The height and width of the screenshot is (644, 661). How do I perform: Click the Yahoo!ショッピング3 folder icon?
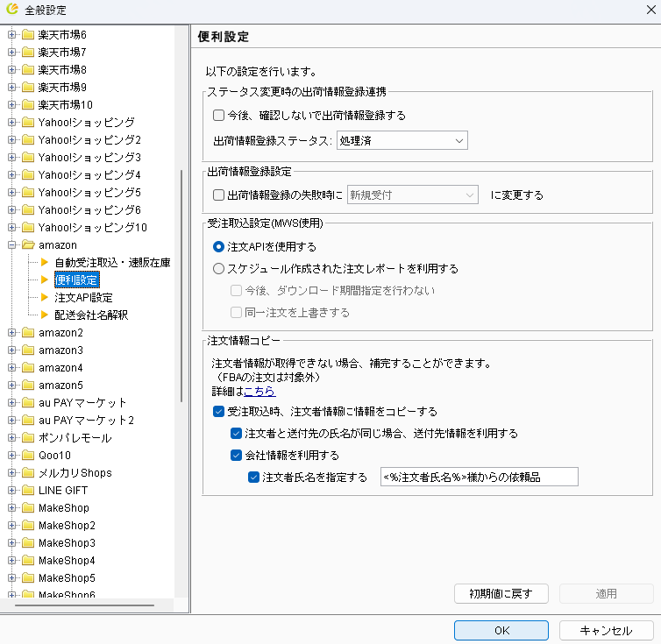pyautogui.click(x=28, y=157)
